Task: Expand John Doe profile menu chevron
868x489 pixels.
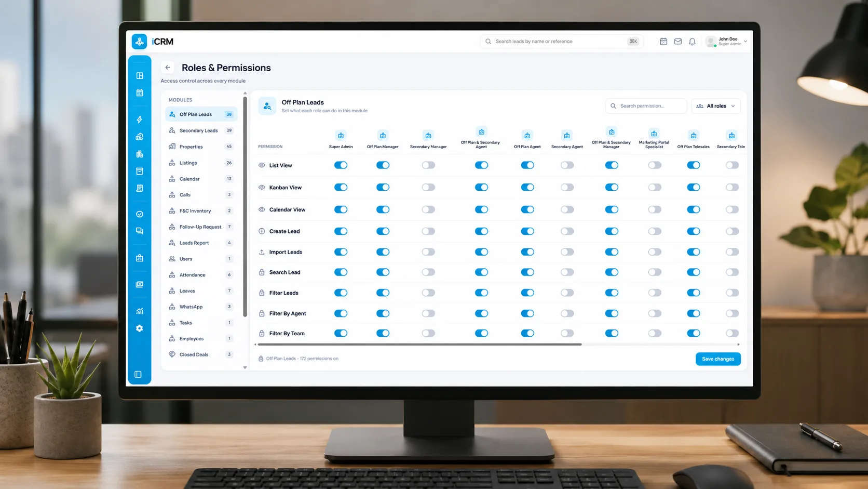Action: click(x=745, y=41)
